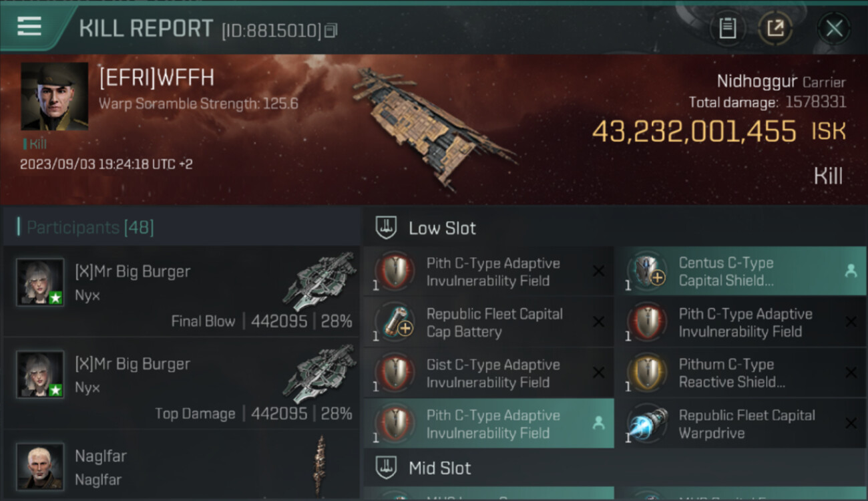Image resolution: width=868 pixels, height=501 pixels.
Task: Open the Naglfar participant portrait
Action: coord(40,466)
